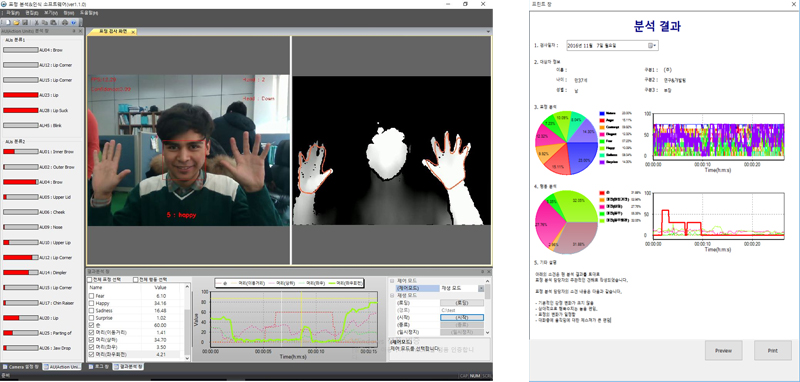This screenshot has height=382, width=800.
Task: Open the control mode dropdown arrow
Action: 481,288
